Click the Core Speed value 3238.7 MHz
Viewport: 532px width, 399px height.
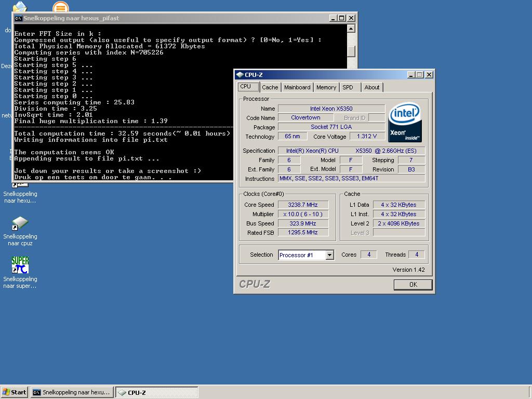coord(303,205)
